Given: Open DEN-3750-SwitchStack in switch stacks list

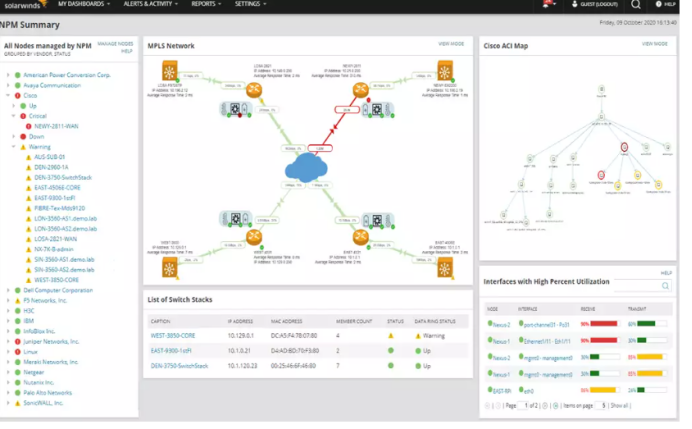Looking at the screenshot, I should pos(179,366).
